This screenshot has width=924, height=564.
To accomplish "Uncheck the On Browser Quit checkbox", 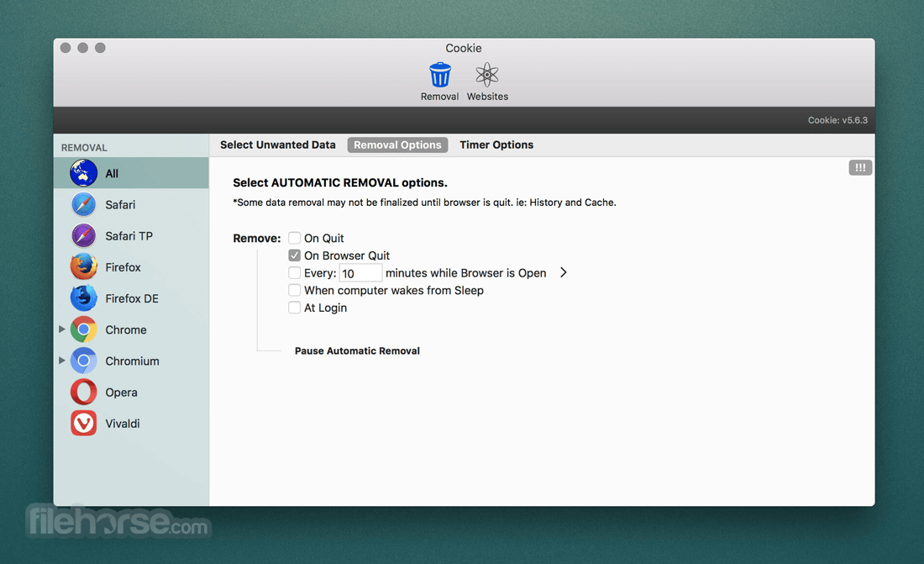I will (294, 256).
